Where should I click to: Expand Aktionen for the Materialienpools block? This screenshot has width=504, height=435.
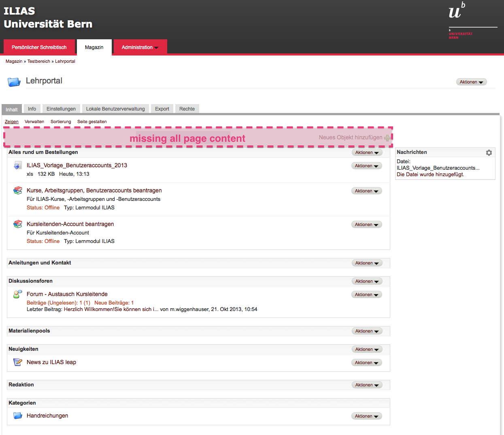366,331
